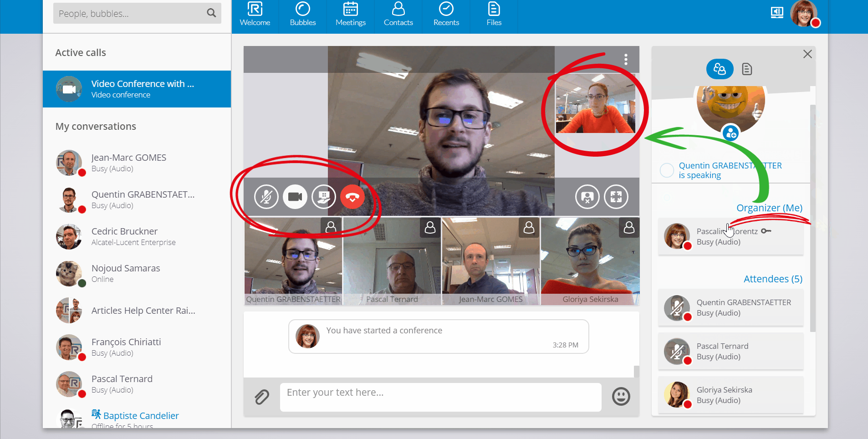This screenshot has width=868, height=439.
Task: Select organizer Pascaline Lorentz entry
Action: [x=730, y=236]
